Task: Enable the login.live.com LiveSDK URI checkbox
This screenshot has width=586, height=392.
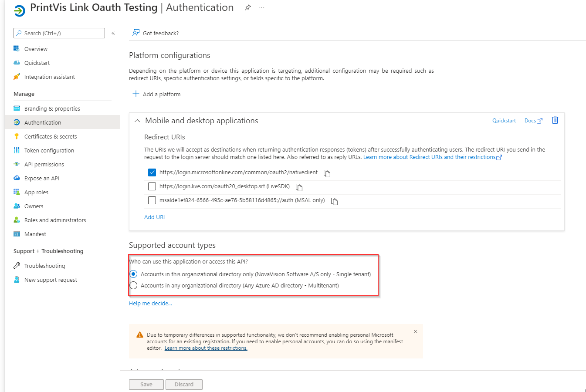Action: (152, 186)
